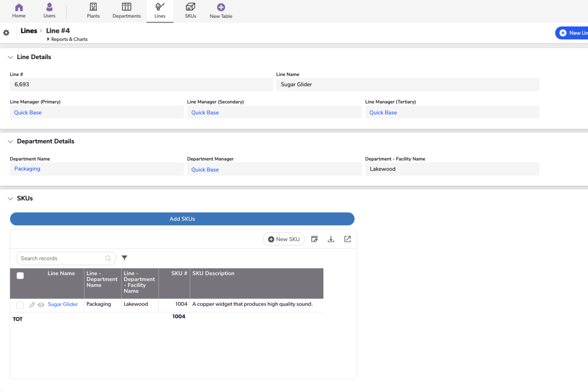The image size is (588, 392).
Task: Expand Reports & Charts disclosure triangle
Action: [x=48, y=39]
